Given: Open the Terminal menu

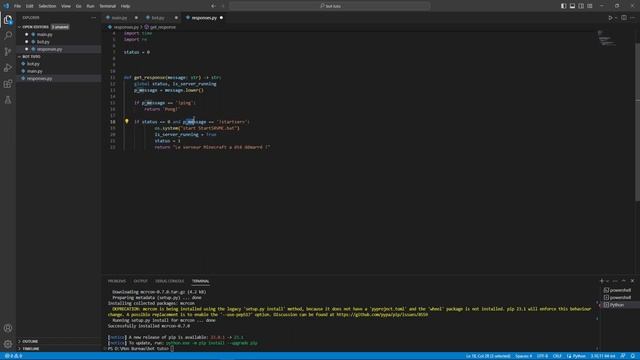Looking at the screenshot, I should click(x=108, y=6).
